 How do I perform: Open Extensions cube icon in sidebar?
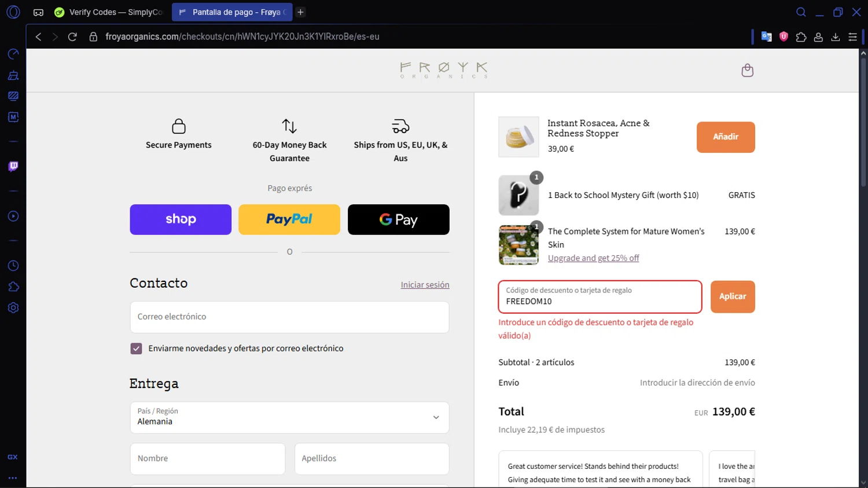[13, 287]
